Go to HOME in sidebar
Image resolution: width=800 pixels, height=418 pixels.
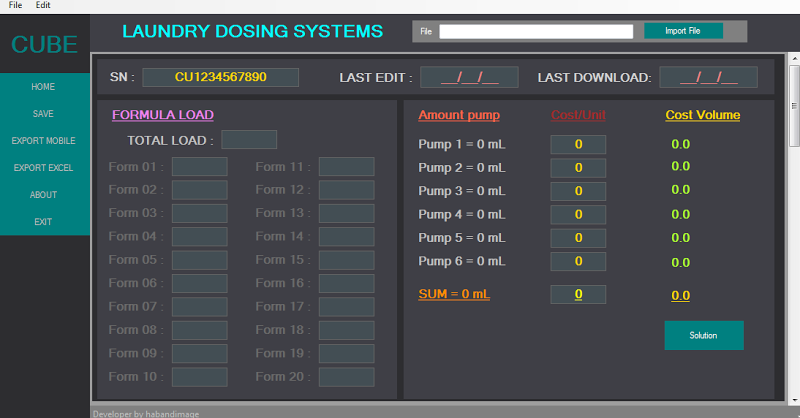pyautogui.click(x=43, y=87)
